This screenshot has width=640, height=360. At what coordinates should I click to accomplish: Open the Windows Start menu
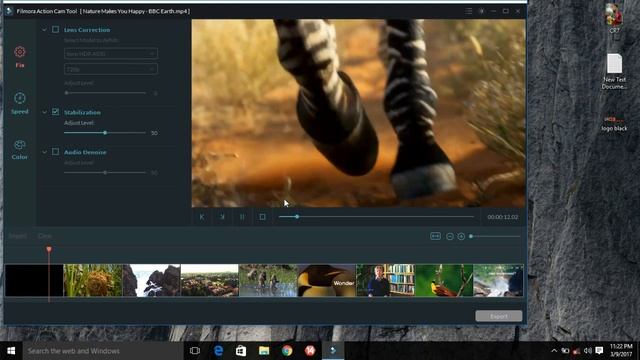tap(11, 351)
